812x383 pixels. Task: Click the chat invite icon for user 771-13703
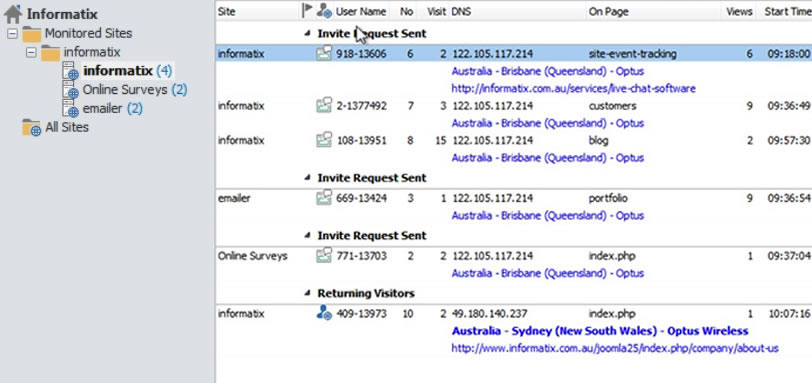(x=324, y=256)
